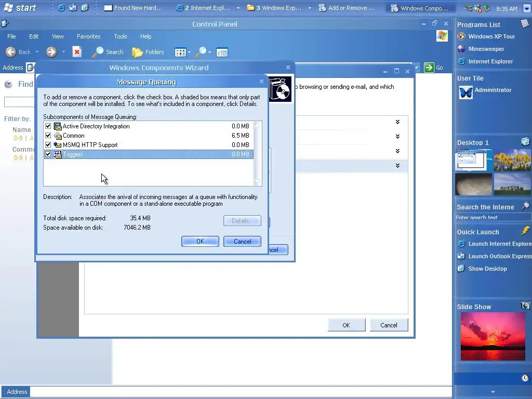Click the Programs List header icon
This screenshot has height=399, width=532.
click(x=525, y=23)
